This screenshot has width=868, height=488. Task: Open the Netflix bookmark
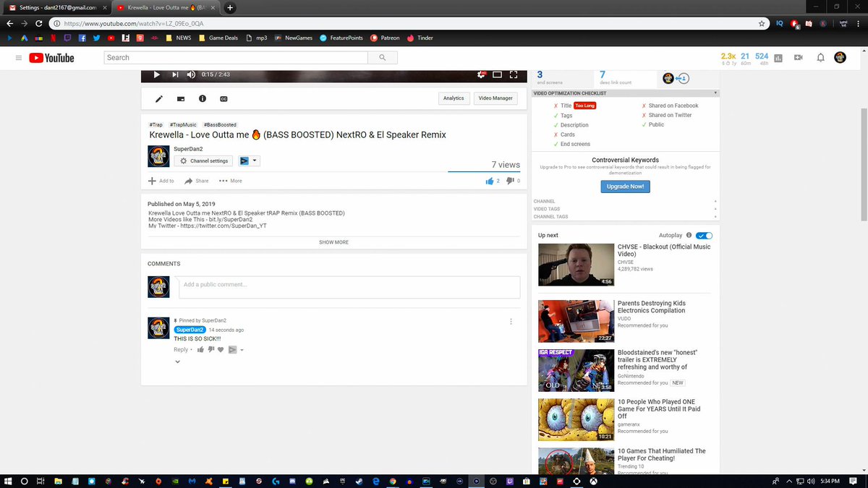coord(53,38)
